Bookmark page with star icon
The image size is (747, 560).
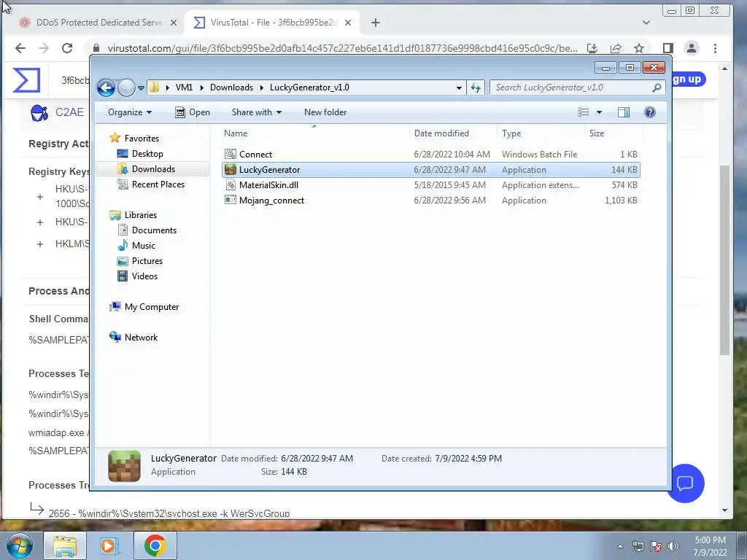tap(639, 48)
